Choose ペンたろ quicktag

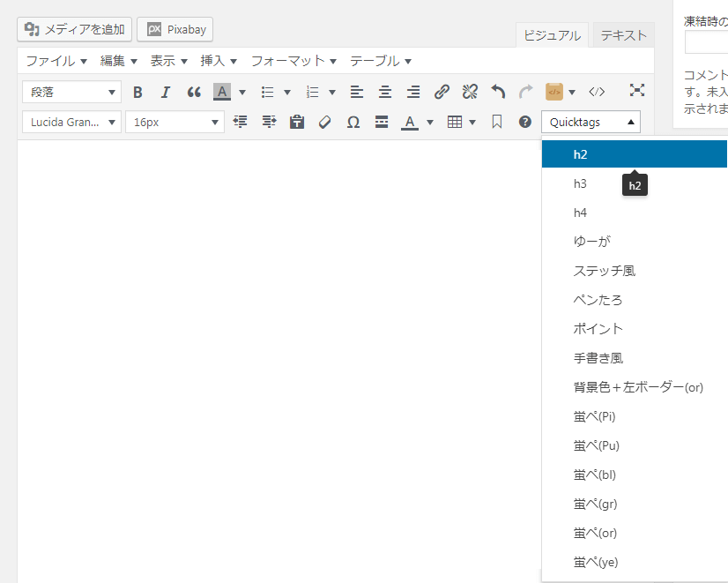click(x=635, y=300)
